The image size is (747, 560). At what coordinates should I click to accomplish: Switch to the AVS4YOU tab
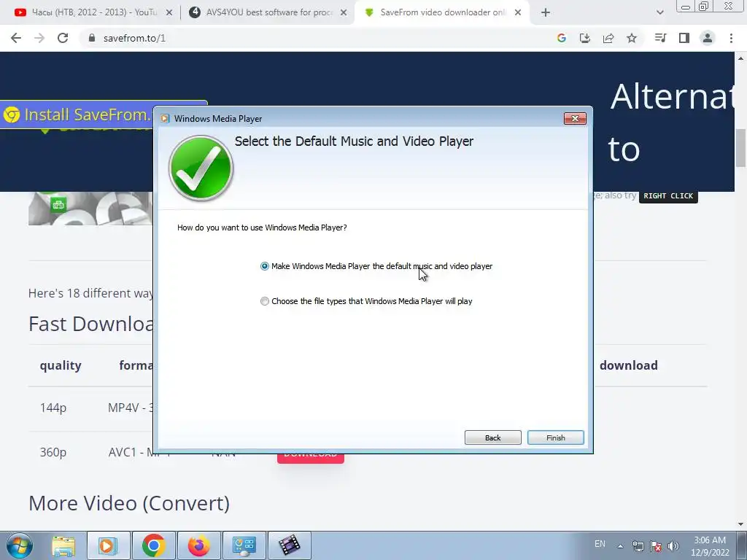[267, 12]
